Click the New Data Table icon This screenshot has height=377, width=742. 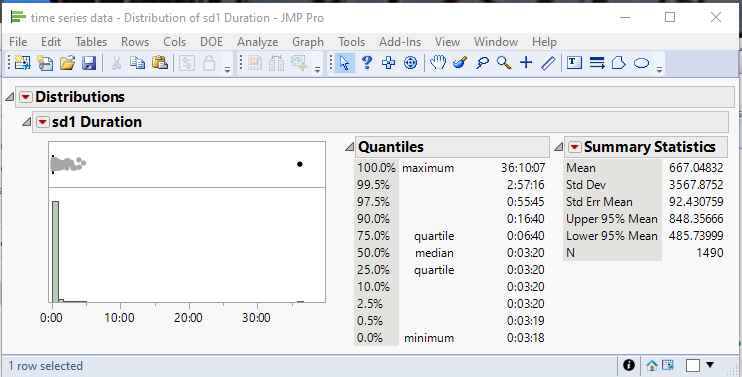click(22, 63)
